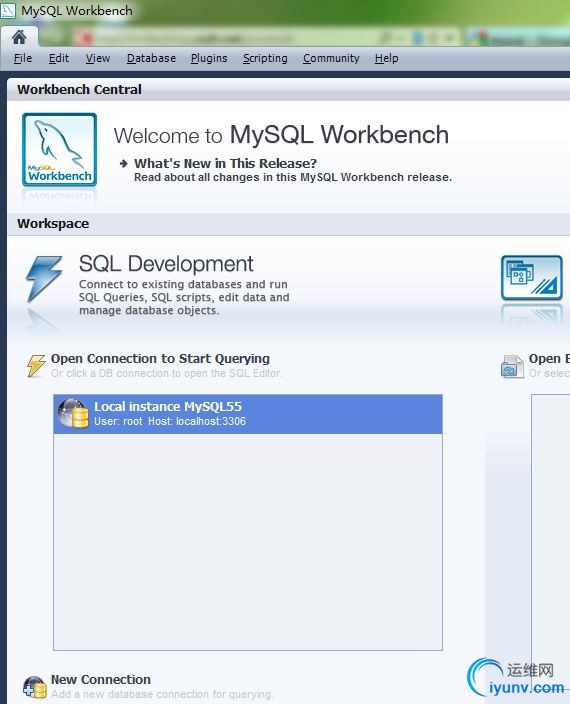Screen dimensions: 570x704
Task: Open the Home tab icon
Action: point(19,37)
